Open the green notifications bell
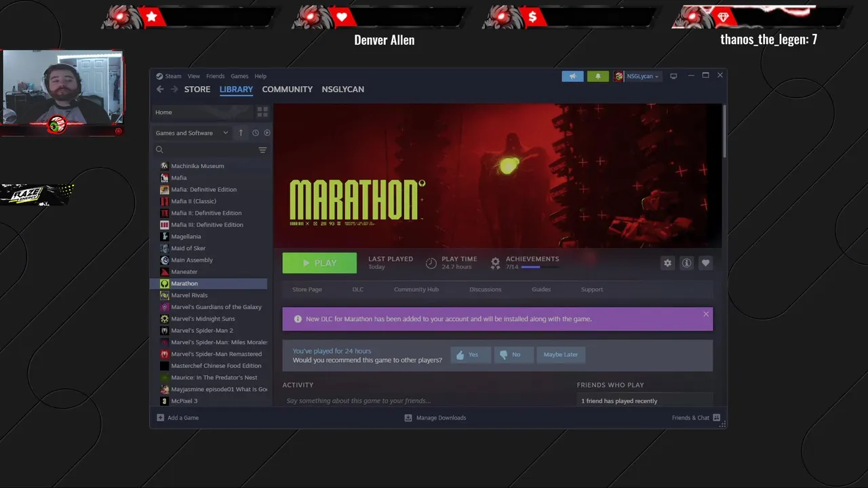868x488 pixels. [598, 76]
